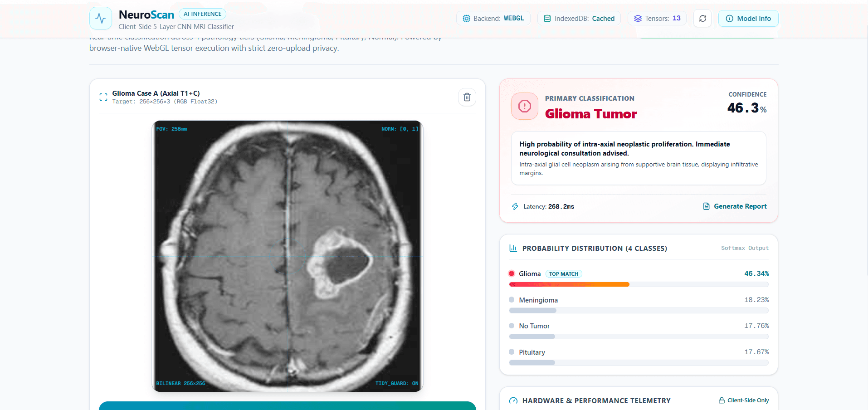The image size is (868, 410).
Task: Click the 'Glioma Tumor' classification heading
Action: coord(591,114)
